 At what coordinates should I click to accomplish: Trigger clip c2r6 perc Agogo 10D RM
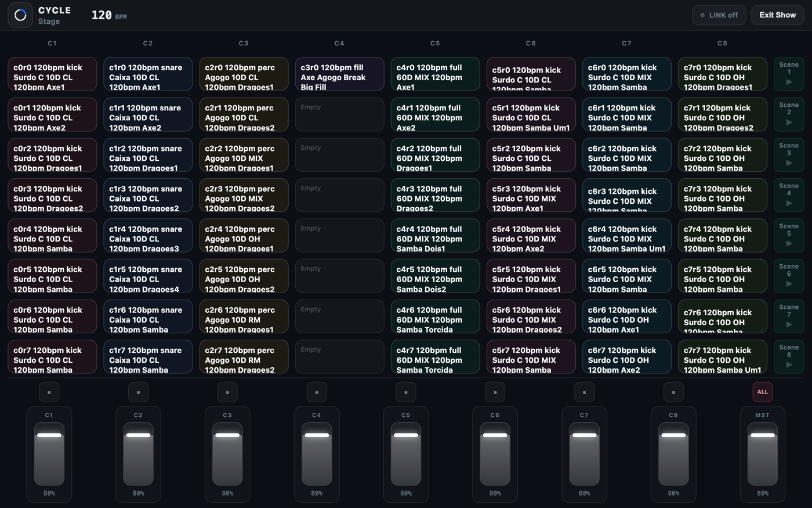coord(244,316)
